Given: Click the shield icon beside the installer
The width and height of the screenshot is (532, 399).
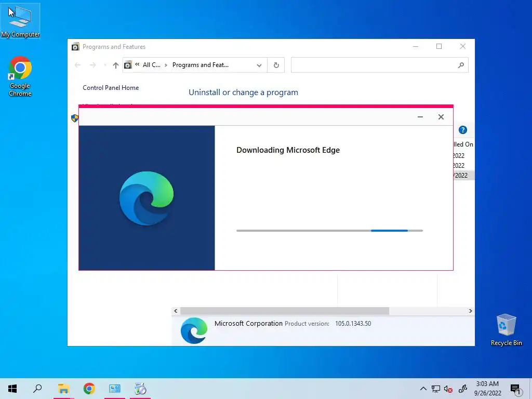Looking at the screenshot, I should click(75, 118).
